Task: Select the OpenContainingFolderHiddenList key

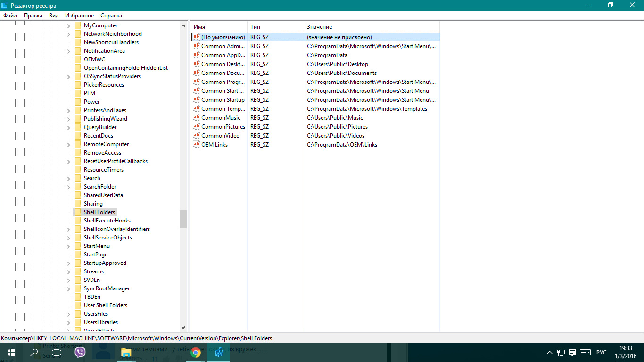Action: (x=126, y=68)
